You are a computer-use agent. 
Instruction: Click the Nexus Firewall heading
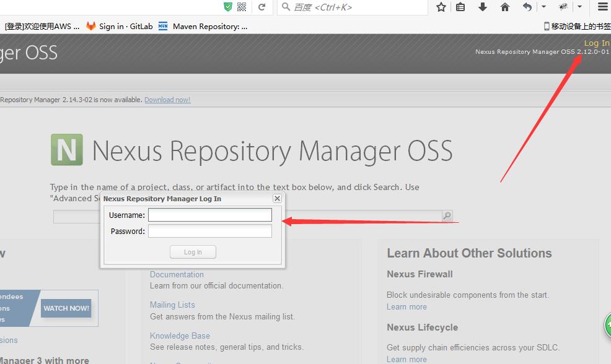pos(420,274)
